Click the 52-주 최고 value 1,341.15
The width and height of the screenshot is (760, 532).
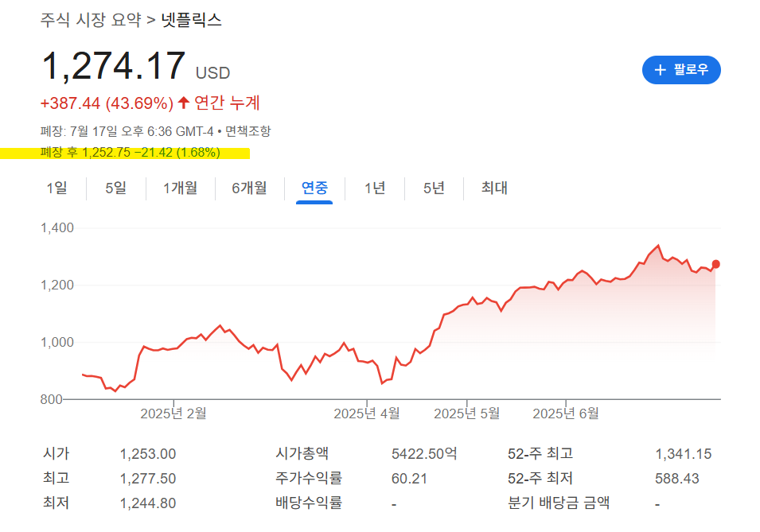[684, 454]
